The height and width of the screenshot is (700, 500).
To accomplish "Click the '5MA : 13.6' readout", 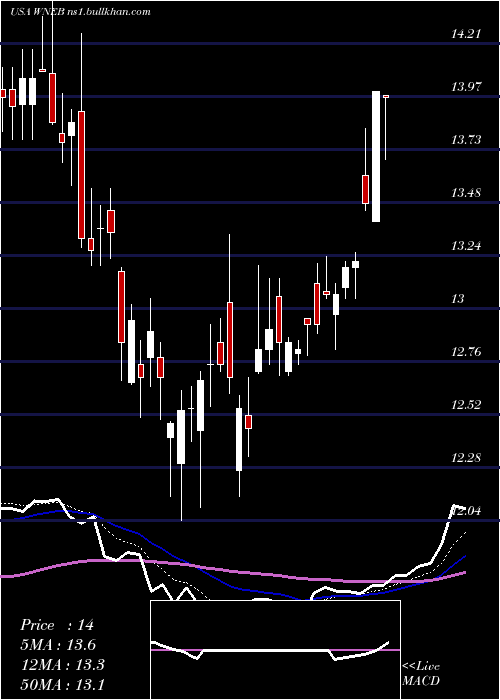I will pyautogui.click(x=58, y=645).
